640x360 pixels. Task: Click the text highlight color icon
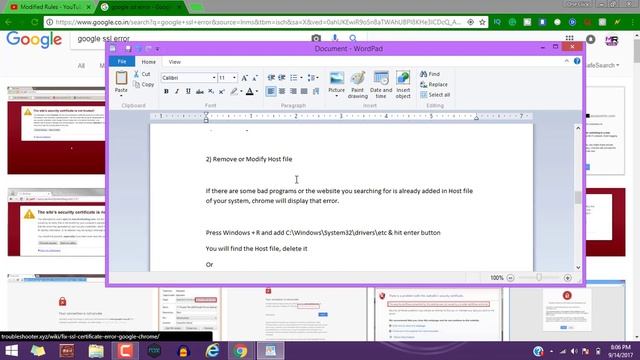233,91
